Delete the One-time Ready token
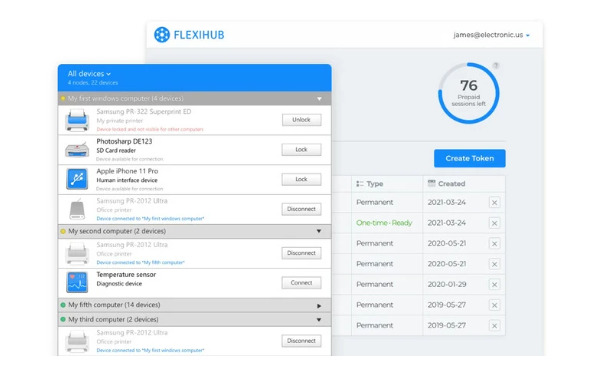589x390 pixels. click(494, 223)
